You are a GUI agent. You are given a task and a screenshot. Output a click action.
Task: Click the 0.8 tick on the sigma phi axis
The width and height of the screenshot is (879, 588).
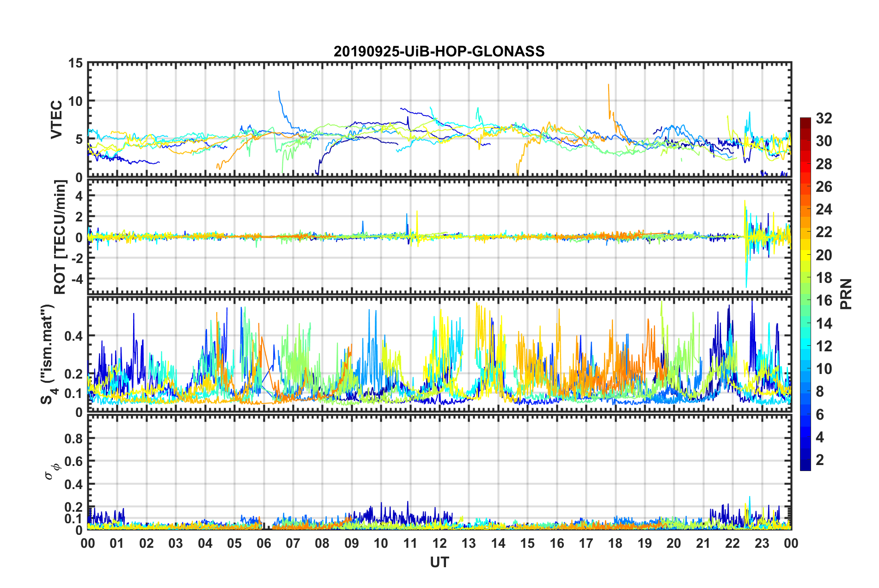pyautogui.click(x=73, y=438)
